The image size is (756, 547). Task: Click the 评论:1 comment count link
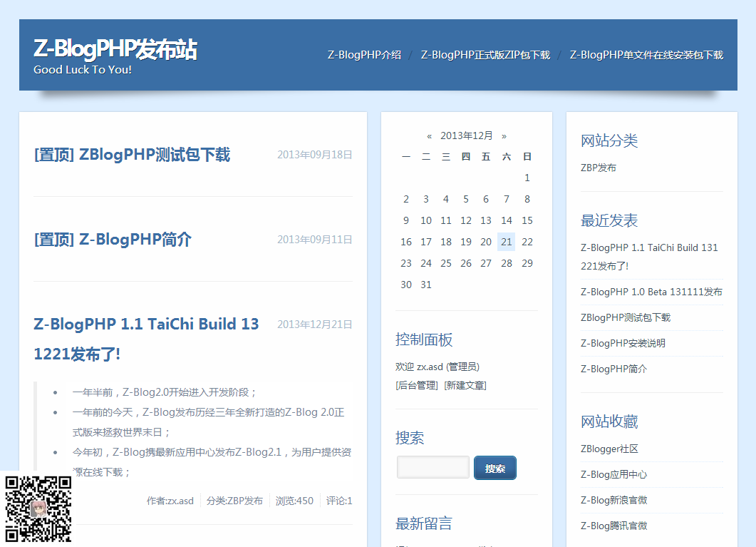coord(340,501)
